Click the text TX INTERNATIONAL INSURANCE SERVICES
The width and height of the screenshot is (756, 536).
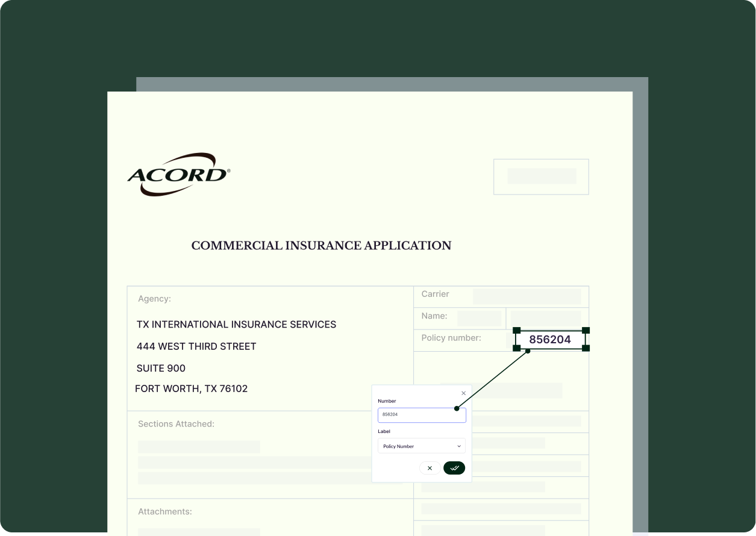tap(236, 325)
